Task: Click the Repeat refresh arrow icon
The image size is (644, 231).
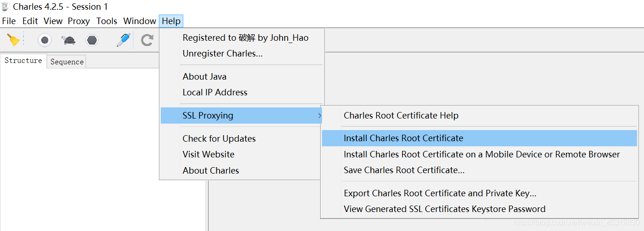Action: click(x=147, y=40)
